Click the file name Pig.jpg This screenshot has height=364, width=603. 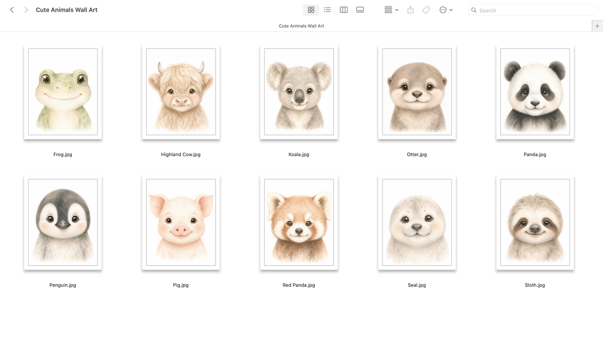pyautogui.click(x=181, y=285)
